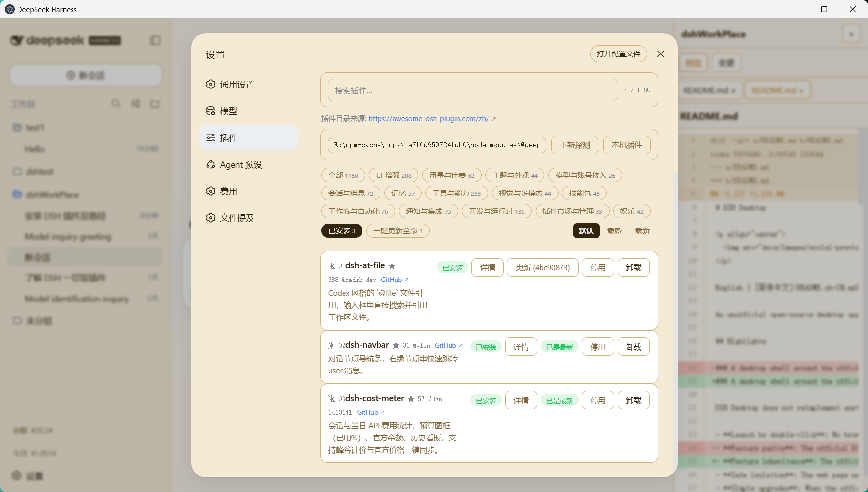Filter plugins by 模型与账号接入 26

[x=585, y=176]
